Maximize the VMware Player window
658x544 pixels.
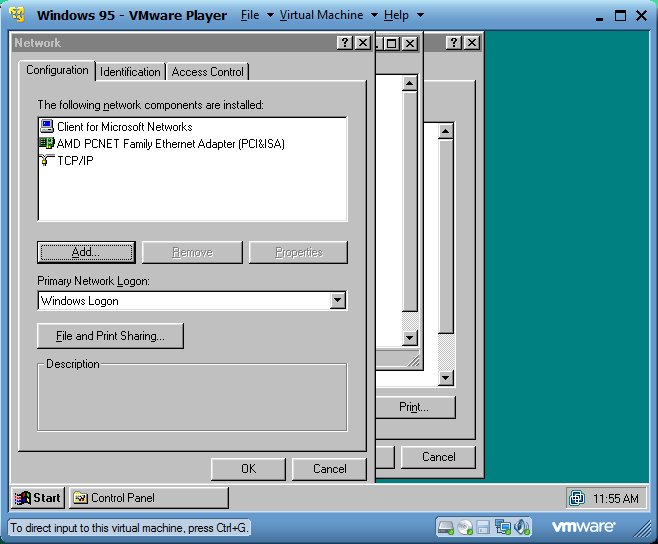[x=620, y=16]
